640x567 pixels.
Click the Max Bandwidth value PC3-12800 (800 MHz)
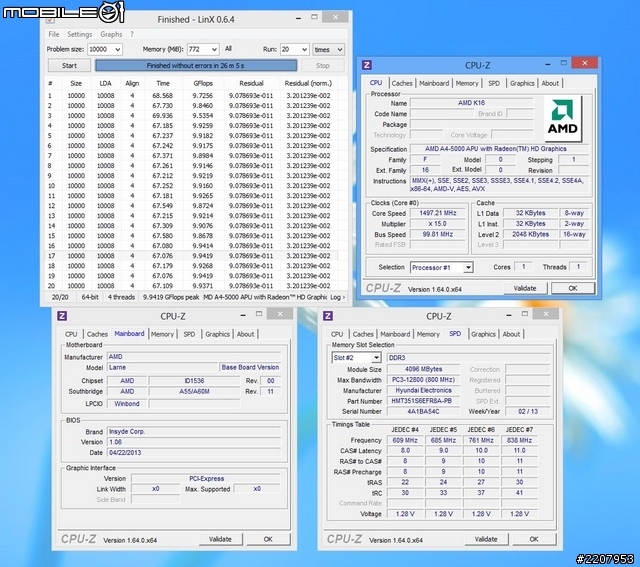(x=424, y=380)
